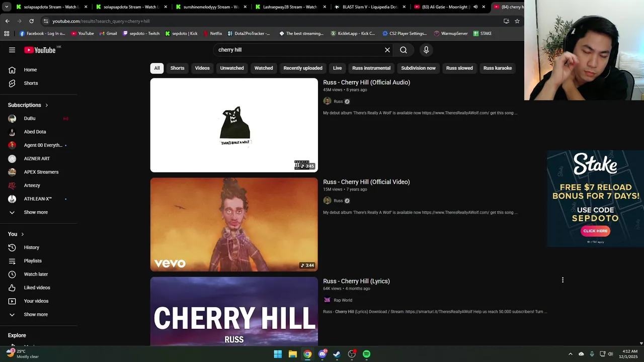Open Rap World channel link
The width and height of the screenshot is (644, 362).
click(343, 300)
